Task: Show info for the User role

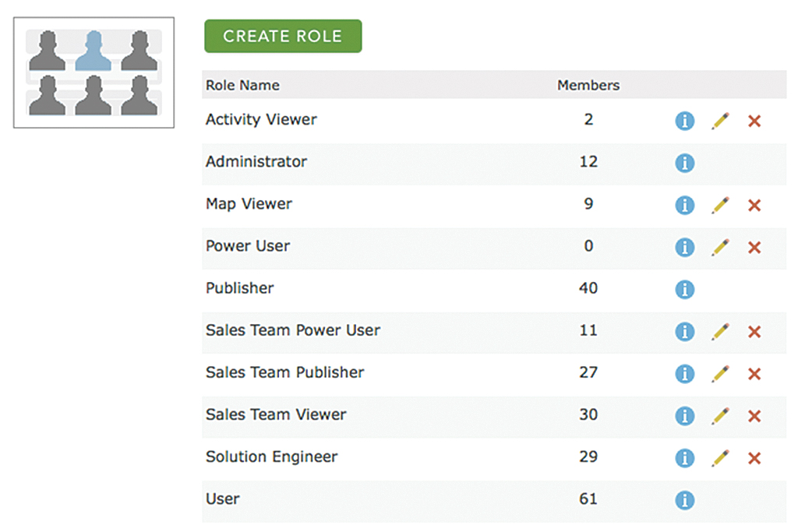Action: click(684, 500)
